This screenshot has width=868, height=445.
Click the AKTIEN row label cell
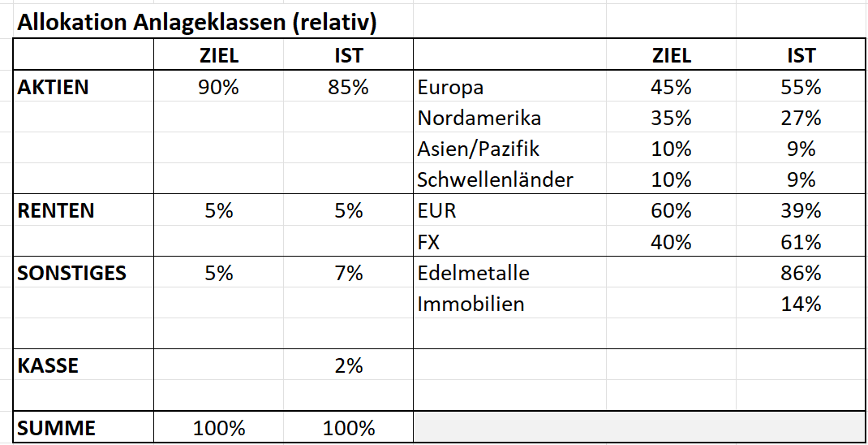pos(54,88)
